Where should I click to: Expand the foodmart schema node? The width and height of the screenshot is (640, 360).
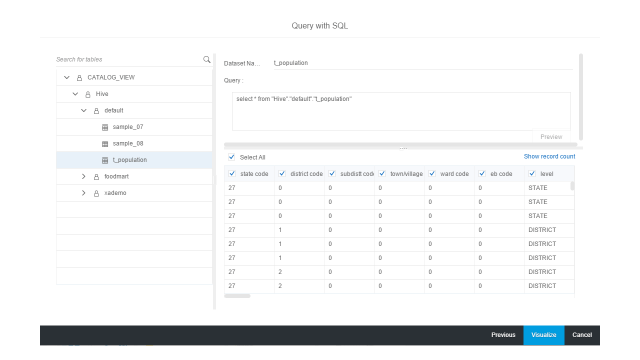click(x=84, y=176)
